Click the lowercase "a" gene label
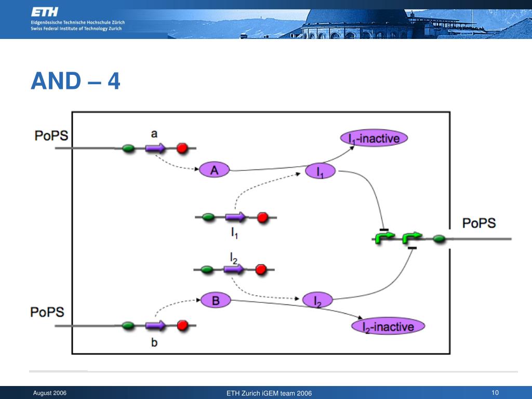 coord(154,134)
